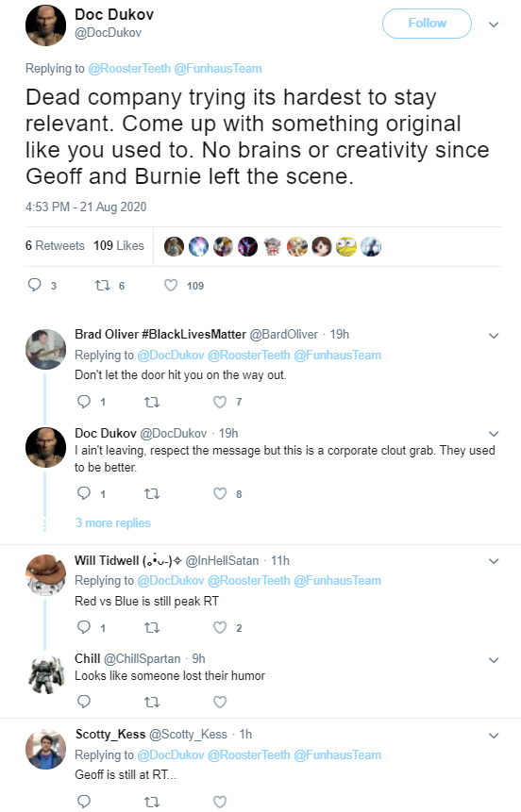The width and height of the screenshot is (521, 812).
Task: Like the main tweet with 109 likes
Action: (x=171, y=286)
